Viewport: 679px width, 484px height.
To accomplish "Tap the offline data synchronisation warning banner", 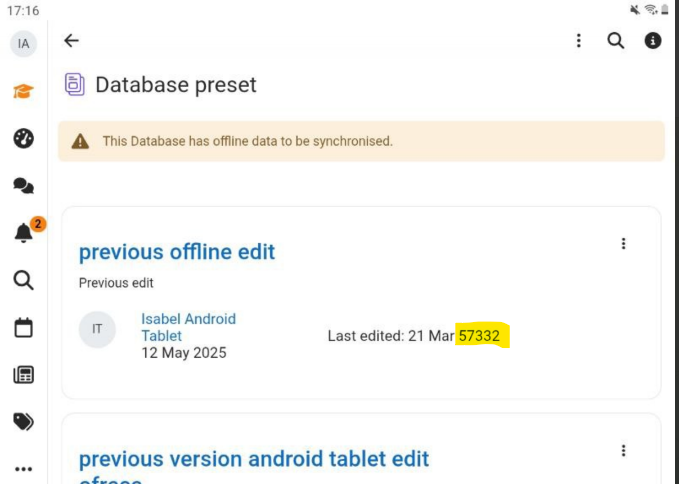I will pyautogui.click(x=361, y=141).
